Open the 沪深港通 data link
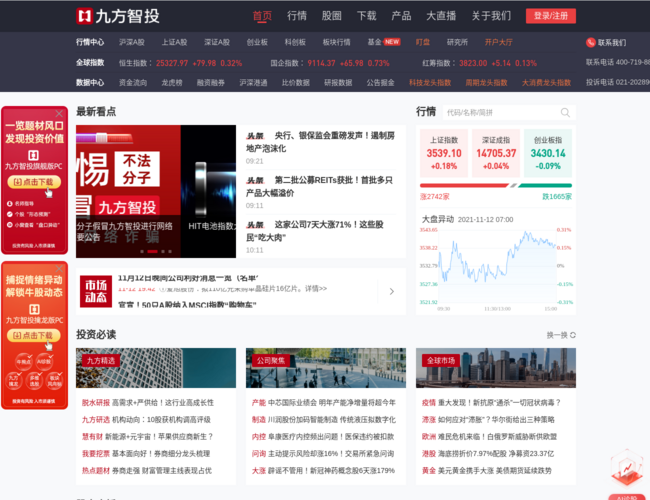The width and height of the screenshot is (650, 500). pos(253,83)
